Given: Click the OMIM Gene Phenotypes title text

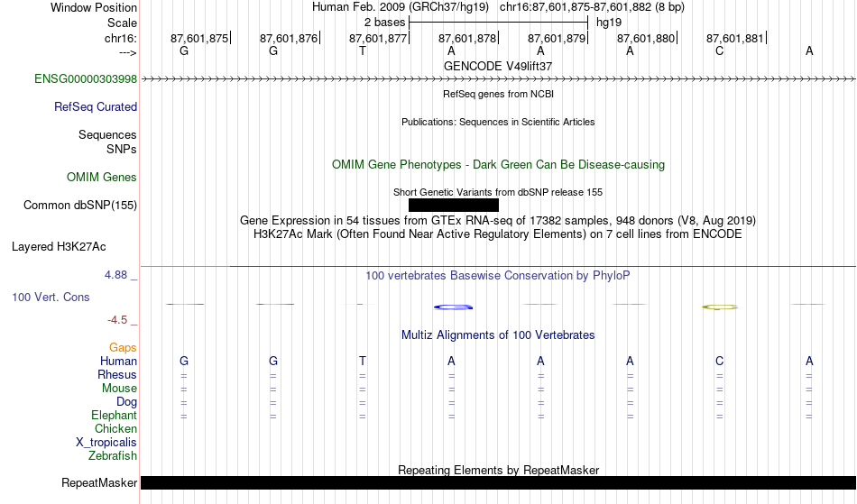Looking at the screenshot, I should 499,165.
